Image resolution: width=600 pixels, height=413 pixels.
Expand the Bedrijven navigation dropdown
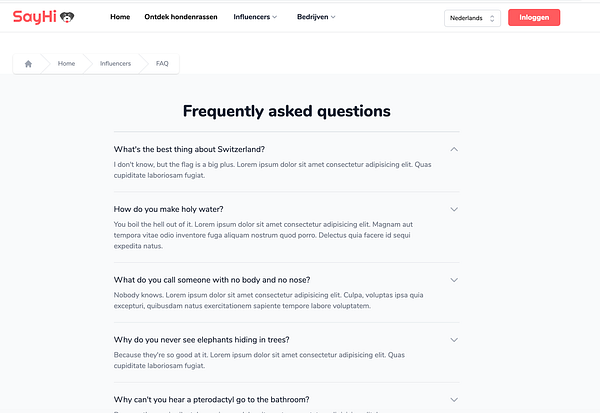point(316,18)
